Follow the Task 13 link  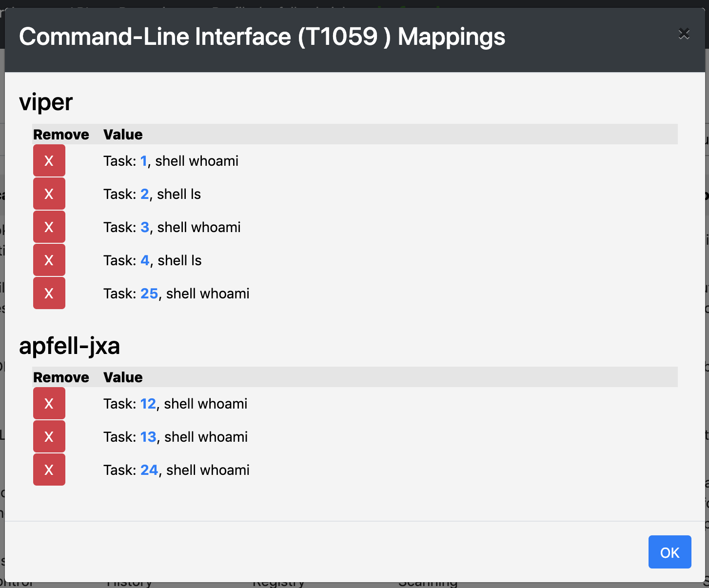tap(148, 437)
